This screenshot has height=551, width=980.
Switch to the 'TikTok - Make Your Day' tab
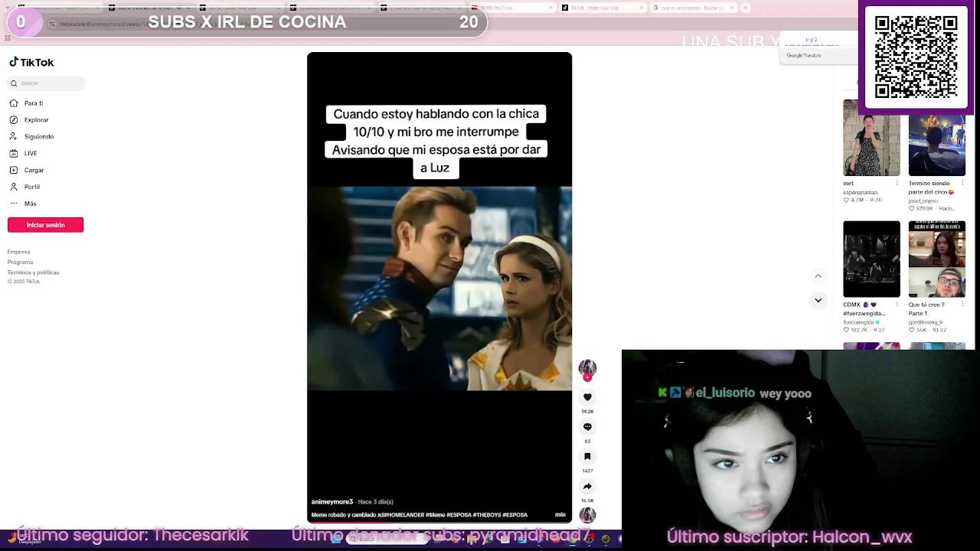click(x=601, y=8)
